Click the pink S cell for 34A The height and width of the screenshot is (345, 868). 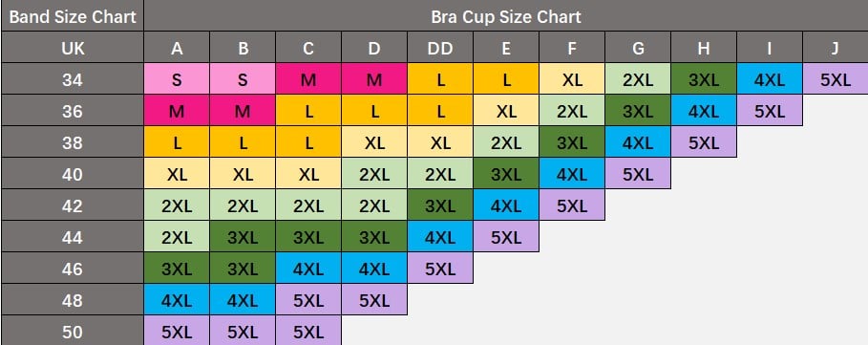point(177,78)
